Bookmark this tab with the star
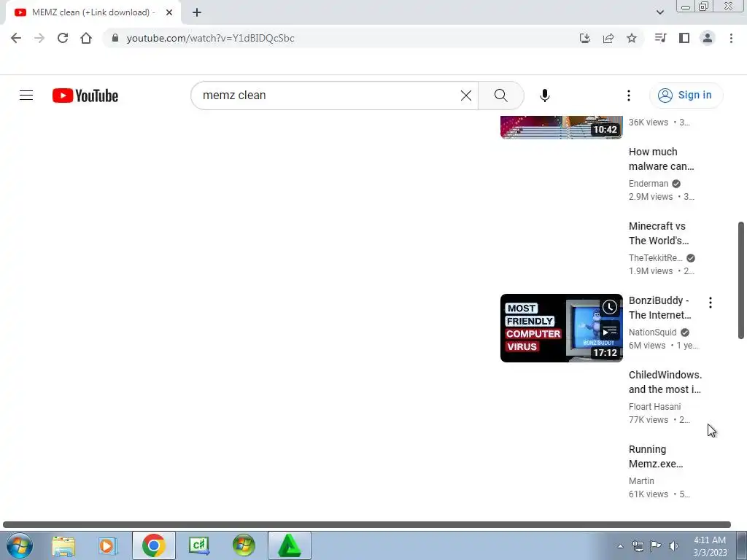This screenshot has height=560, width=747. tap(632, 38)
